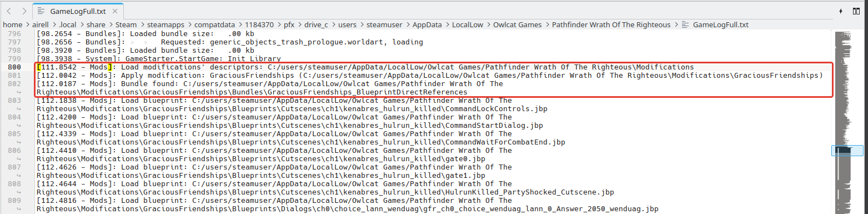This screenshot has height=214, width=868.
Task: Click line number 809 in the gutter
Action: [15, 200]
